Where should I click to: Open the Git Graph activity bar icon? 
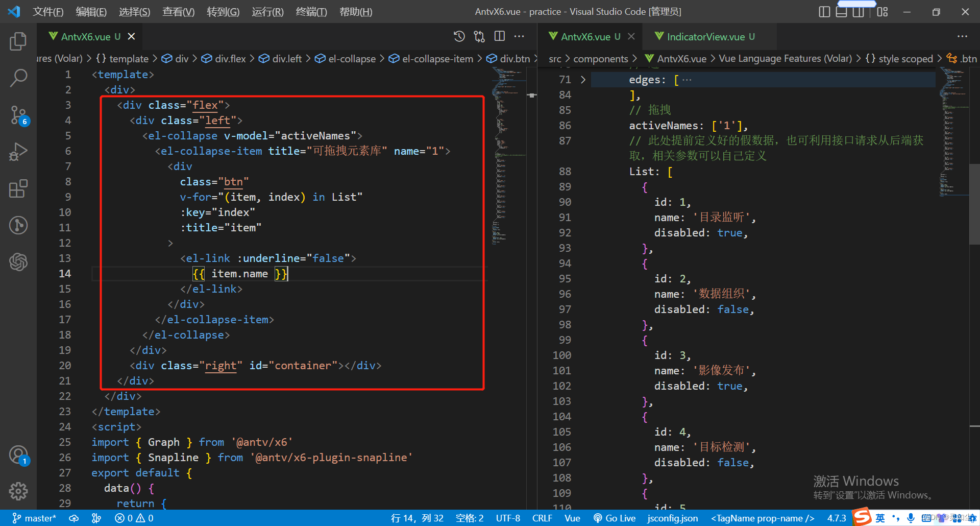pyautogui.click(x=18, y=225)
